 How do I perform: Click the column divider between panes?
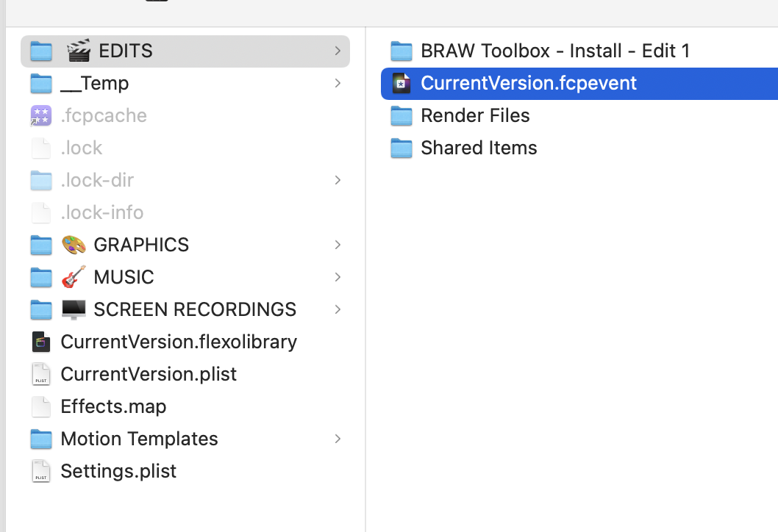click(x=365, y=294)
